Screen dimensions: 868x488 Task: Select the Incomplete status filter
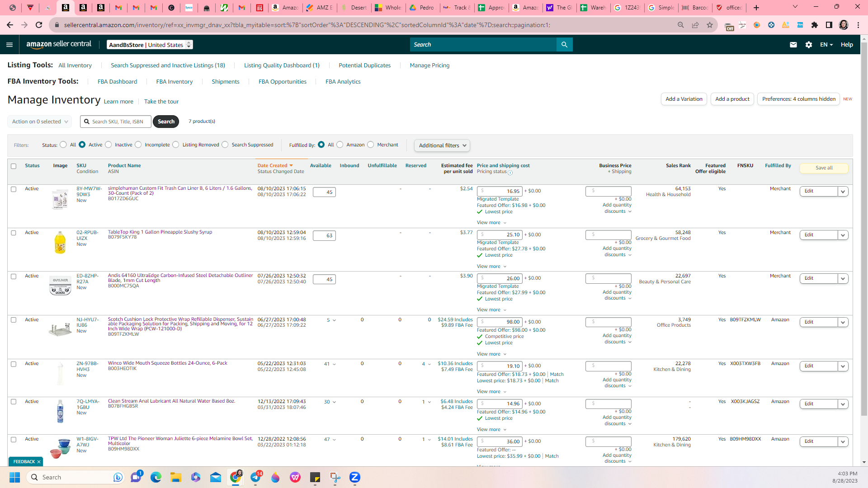(x=138, y=145)
